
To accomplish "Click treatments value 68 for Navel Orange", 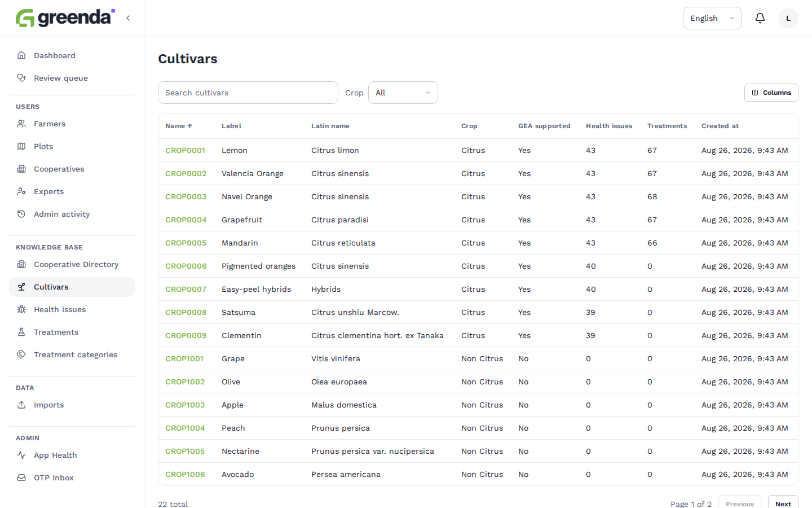I will (x=652, y=196).
